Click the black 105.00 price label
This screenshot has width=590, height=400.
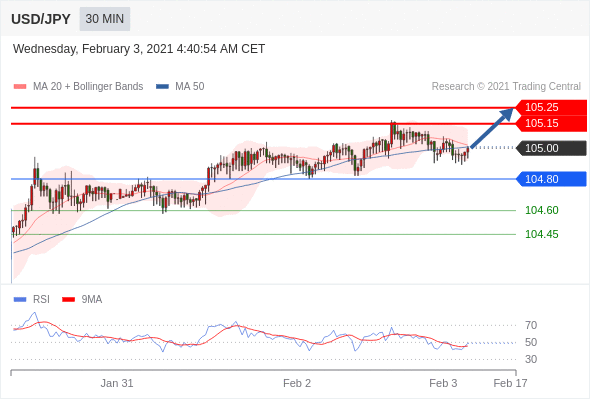coord(551,148)
